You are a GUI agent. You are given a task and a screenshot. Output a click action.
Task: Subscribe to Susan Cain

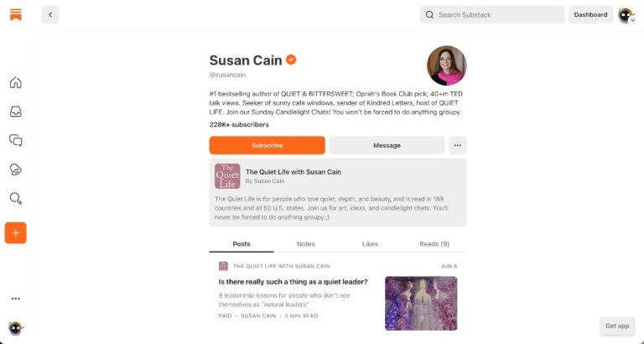[x=267, y=145]
